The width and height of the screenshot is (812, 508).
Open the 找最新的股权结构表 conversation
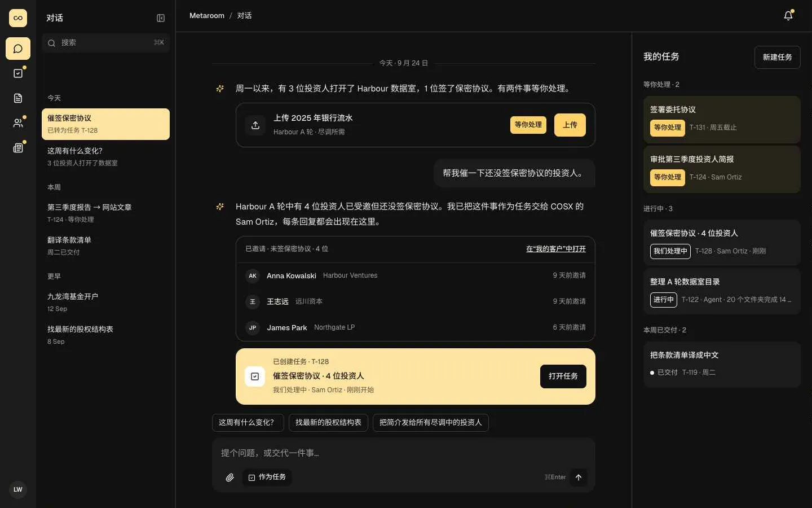(x=105, y=335)
